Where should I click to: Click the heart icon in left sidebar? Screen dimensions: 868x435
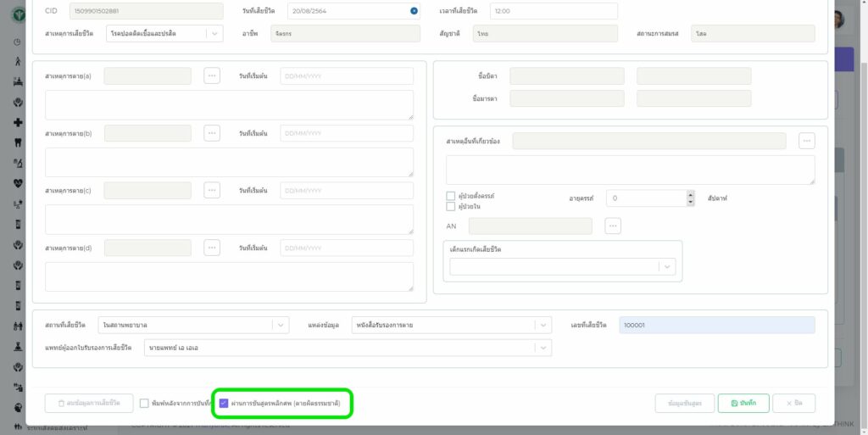[18, 182]
